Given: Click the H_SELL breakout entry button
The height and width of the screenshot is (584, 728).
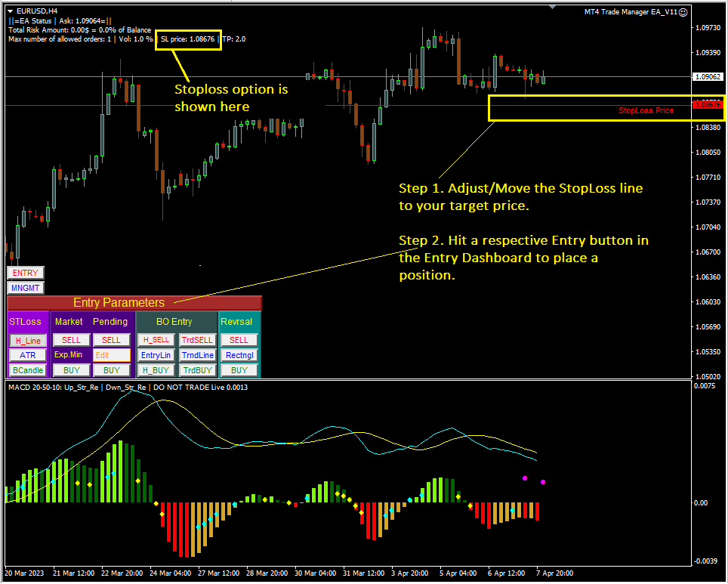Looking at the screenshot, I should pos(156,341).
